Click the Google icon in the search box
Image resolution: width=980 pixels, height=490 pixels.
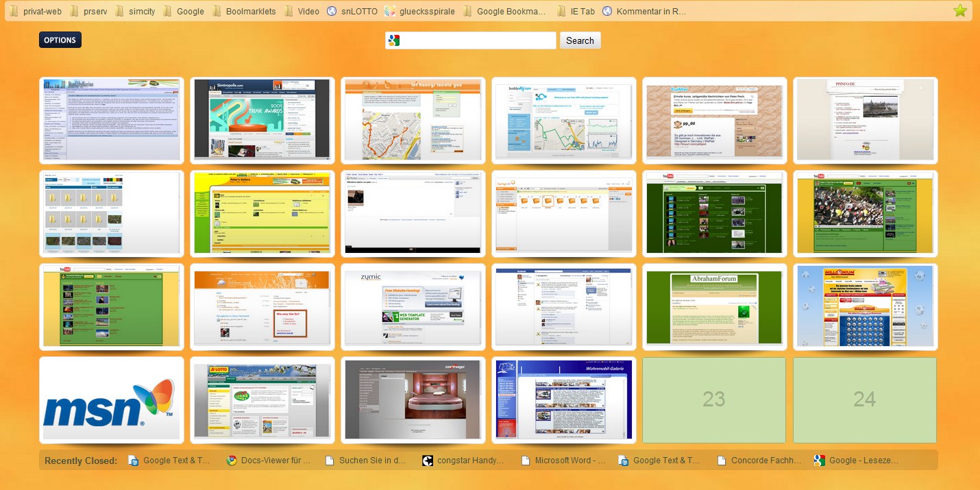pyautogui.click(x=393, y=40)
